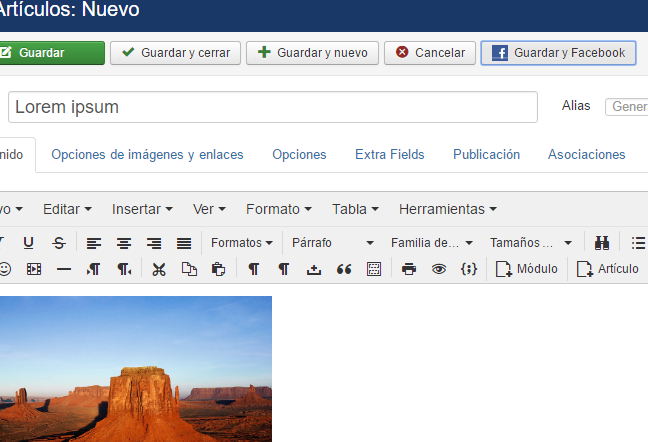Align text to the left
The height and width of the screenshot is (442, 648).
tap(94, 243)
